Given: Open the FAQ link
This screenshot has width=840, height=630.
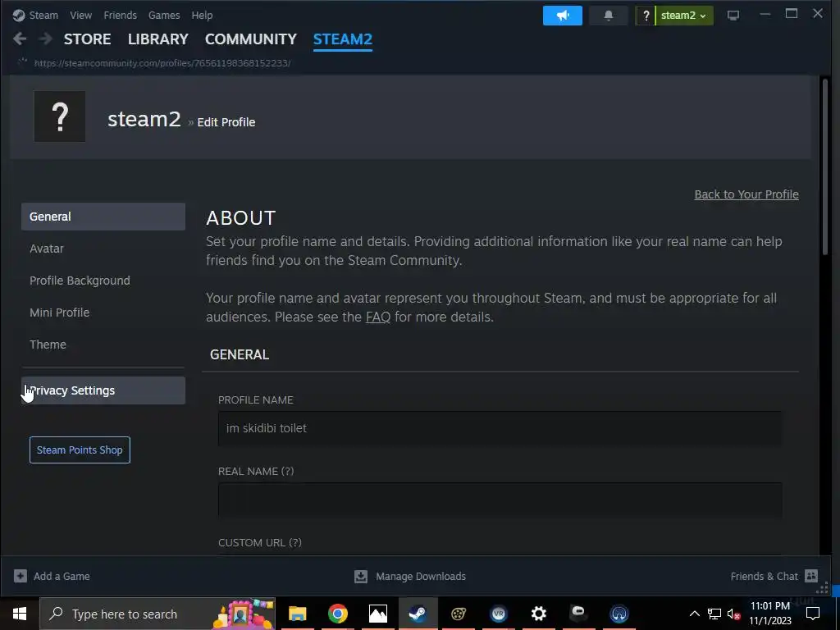Looking at the screenshot, I should (x=377, y=317).
